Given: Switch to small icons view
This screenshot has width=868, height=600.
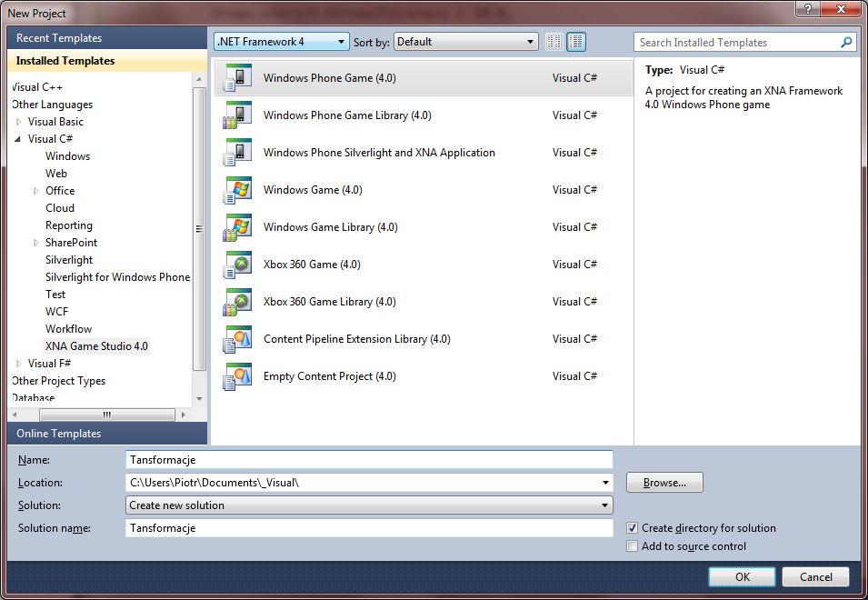Looking at the screenshot, I should click(554, 42).
